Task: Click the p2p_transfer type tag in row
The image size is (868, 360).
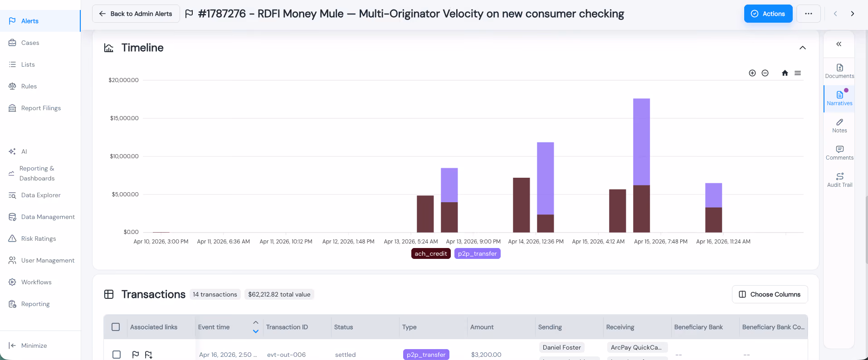Action: (x=426, y=355)
